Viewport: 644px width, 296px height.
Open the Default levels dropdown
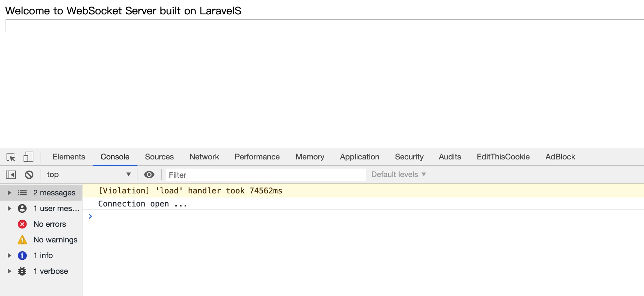point(398,174)
